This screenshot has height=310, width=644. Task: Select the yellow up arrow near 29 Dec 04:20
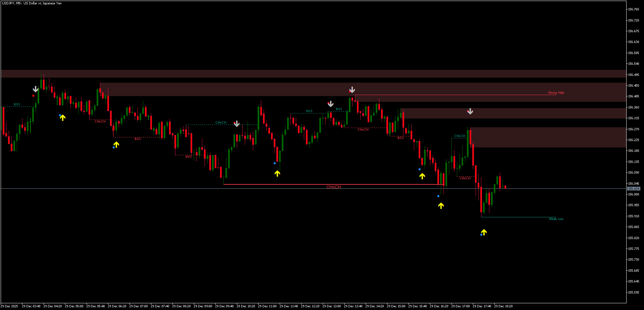click(62, 118)
